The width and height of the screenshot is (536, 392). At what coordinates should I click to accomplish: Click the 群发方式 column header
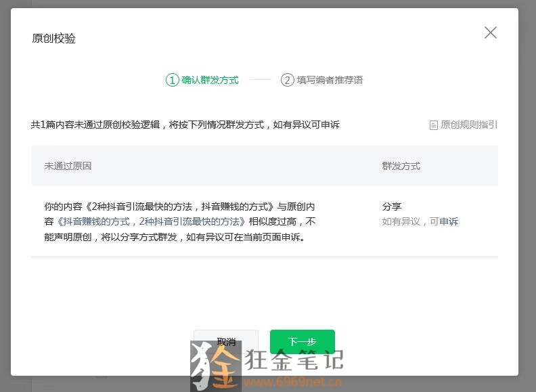pyautogui.click(x=401, y=167)
